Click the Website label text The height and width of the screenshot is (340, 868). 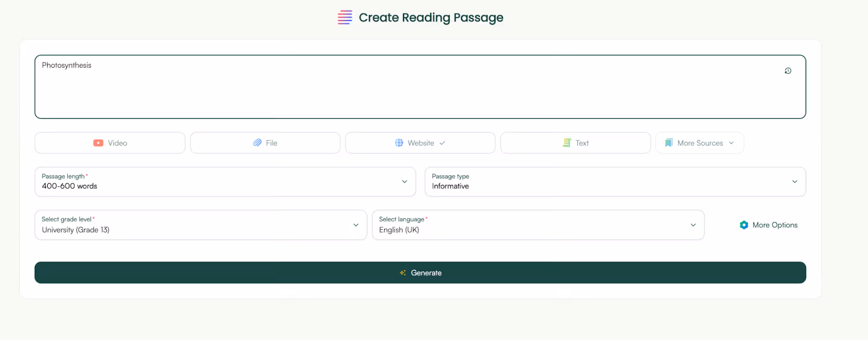click(421, 143)
